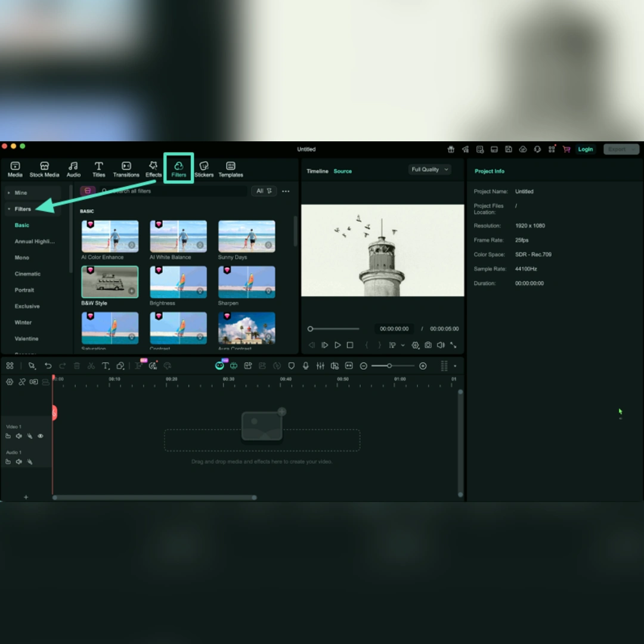Select the AI Color Enhance filter thumbnail

[x=110, y=237]
